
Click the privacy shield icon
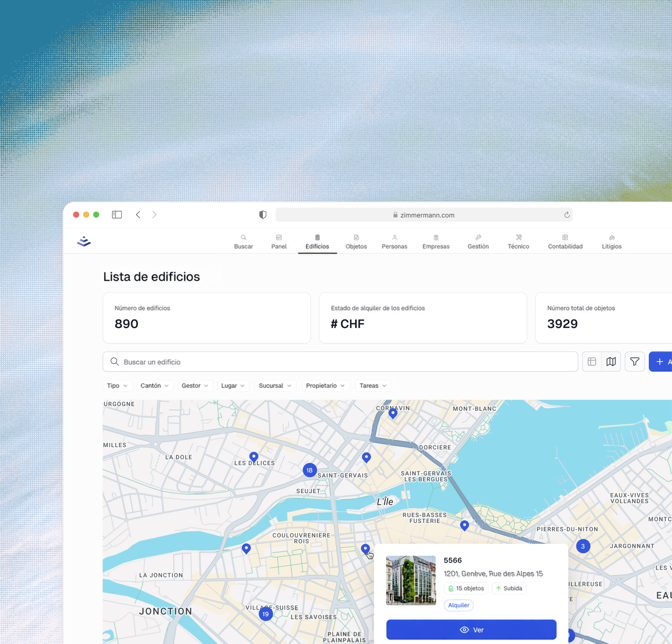[263, 215]
